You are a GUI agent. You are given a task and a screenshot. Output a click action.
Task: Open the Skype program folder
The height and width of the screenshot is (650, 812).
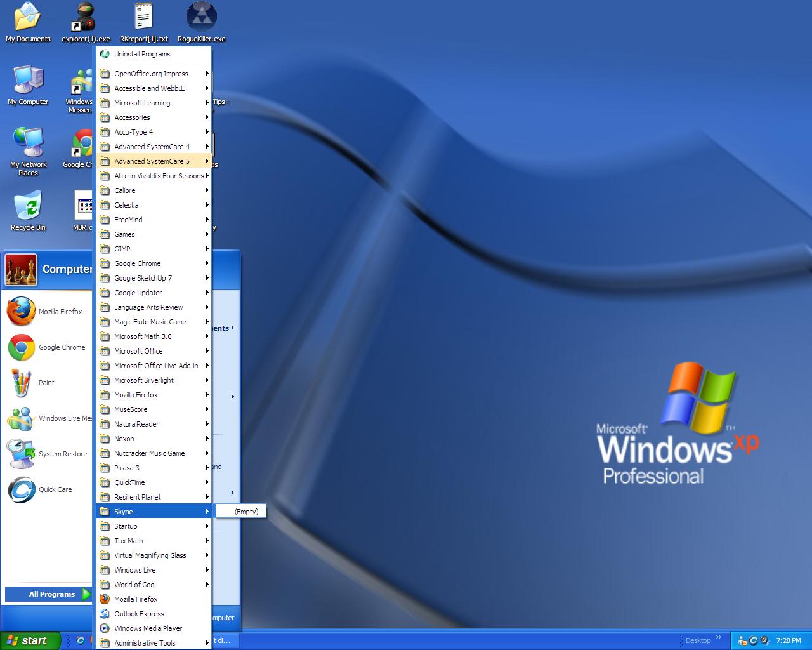(154, 512)
